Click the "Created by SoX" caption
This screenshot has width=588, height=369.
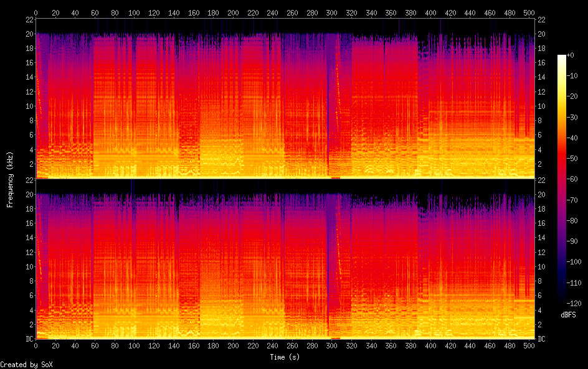[26, 365]
